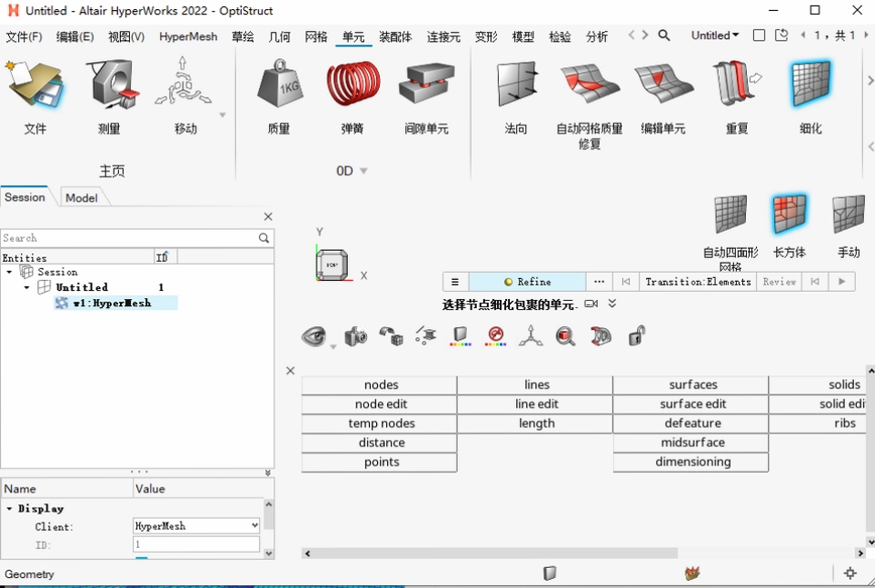The height and width of the screenshot is (588, 875).
Task: Open the Client HyperMesh combo box
Action: click(x=196, y=525)
